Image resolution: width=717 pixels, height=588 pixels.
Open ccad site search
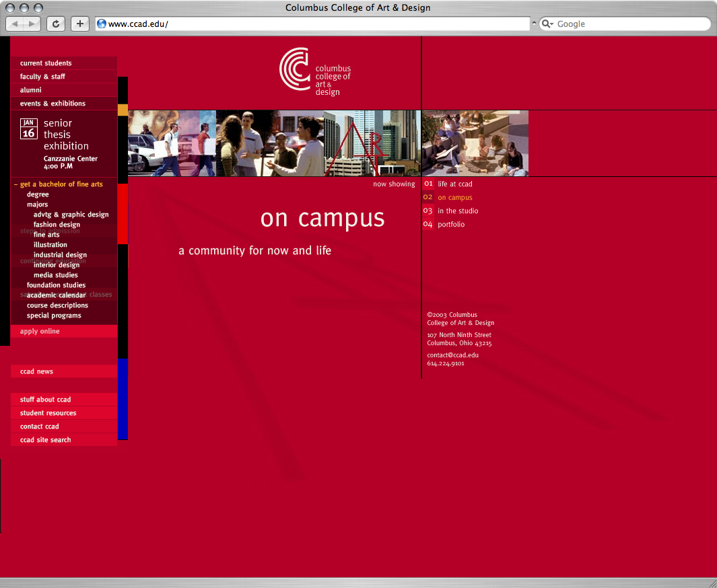[63, 440]
